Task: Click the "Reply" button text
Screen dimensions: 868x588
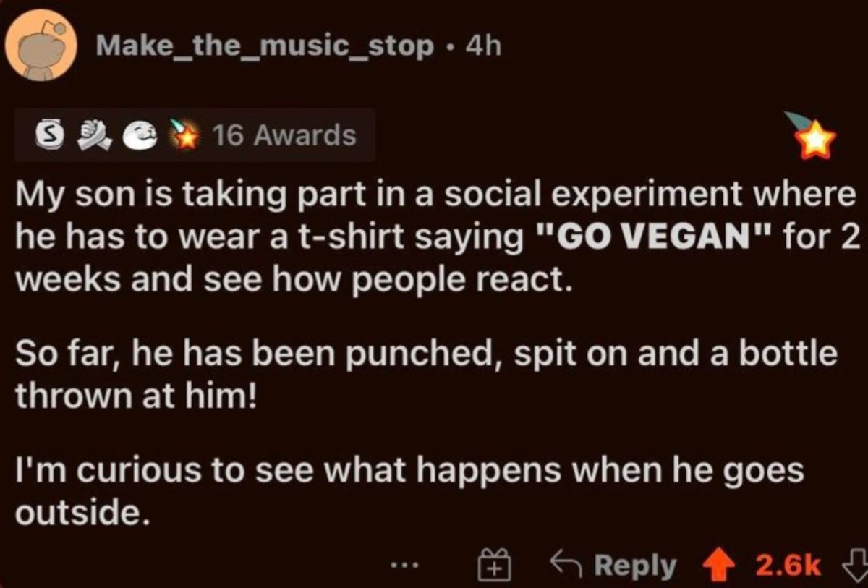Action: pos(636,566)
